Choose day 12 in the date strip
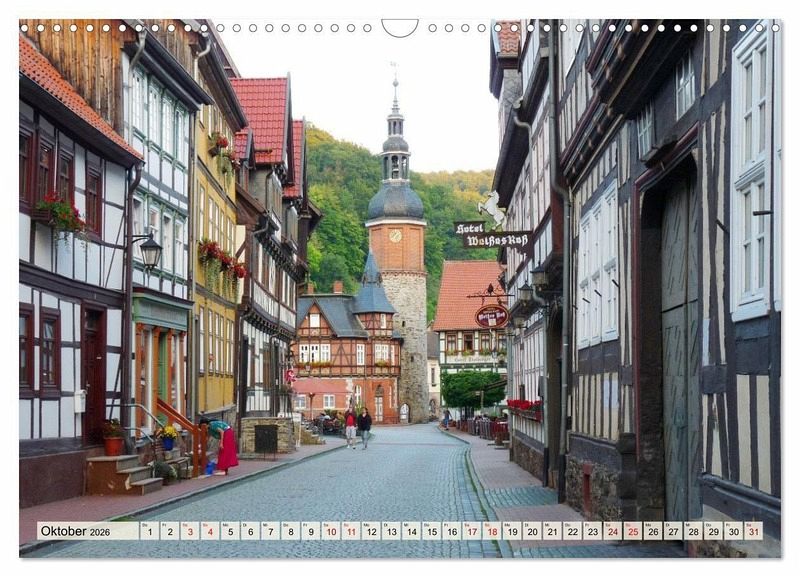The height and width of the screenshot is (577, 800). pos(371,531)
